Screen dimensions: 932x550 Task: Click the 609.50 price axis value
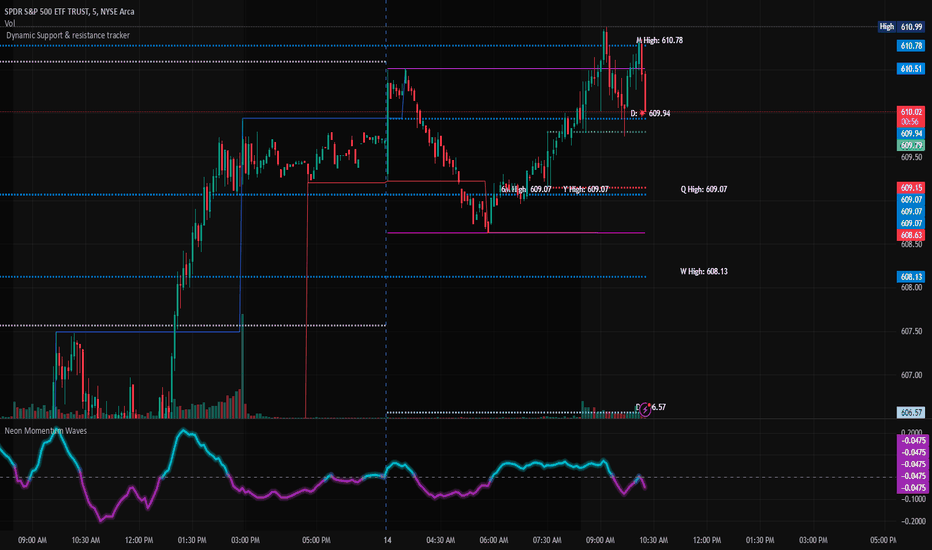coord(911,158)
